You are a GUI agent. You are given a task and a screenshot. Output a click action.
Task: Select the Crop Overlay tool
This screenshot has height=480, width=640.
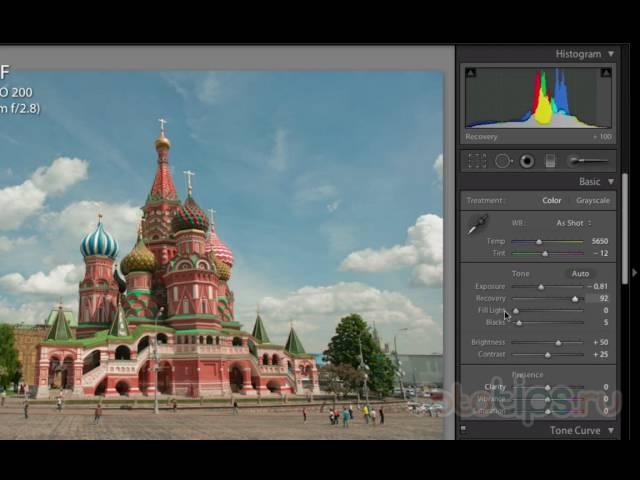[x=477, y=161]
